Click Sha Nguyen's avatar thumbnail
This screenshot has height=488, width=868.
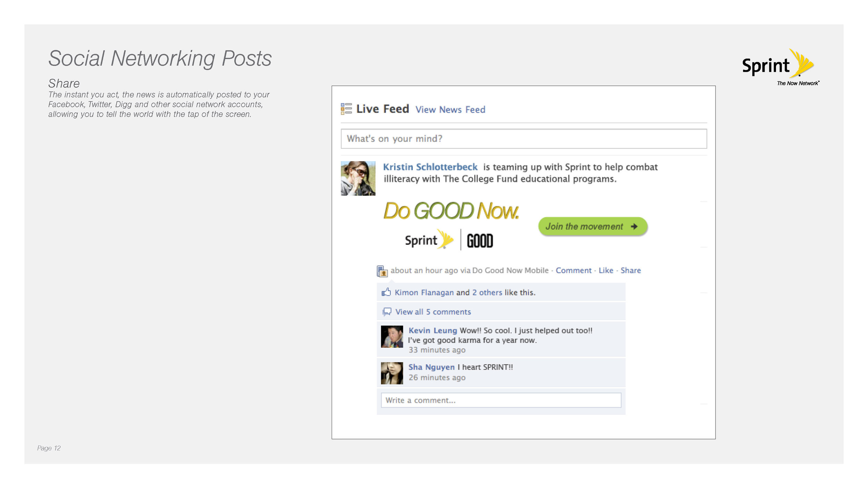point(392,373)
